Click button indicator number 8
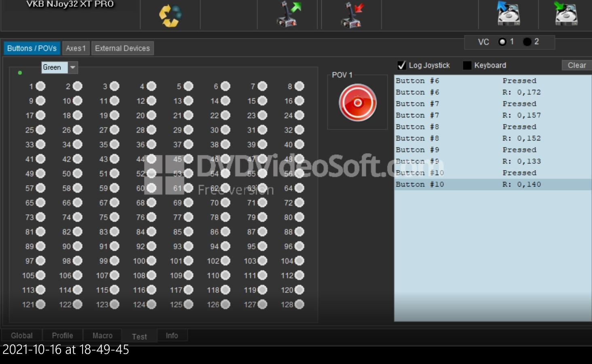The image size is (592, 364). (299, 86)
